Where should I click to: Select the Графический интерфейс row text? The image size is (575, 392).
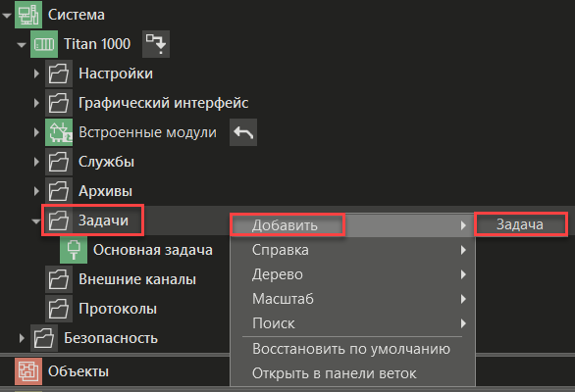(x=164, y=103)
